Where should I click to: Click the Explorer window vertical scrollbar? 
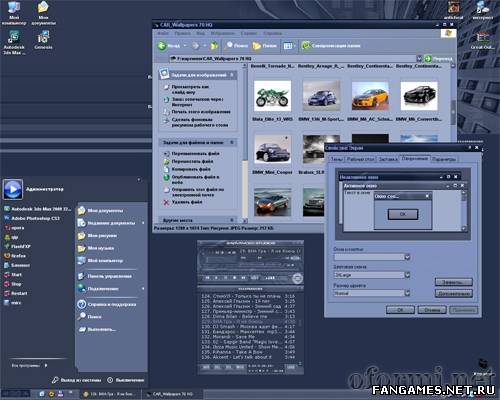(x=453, y=112)
